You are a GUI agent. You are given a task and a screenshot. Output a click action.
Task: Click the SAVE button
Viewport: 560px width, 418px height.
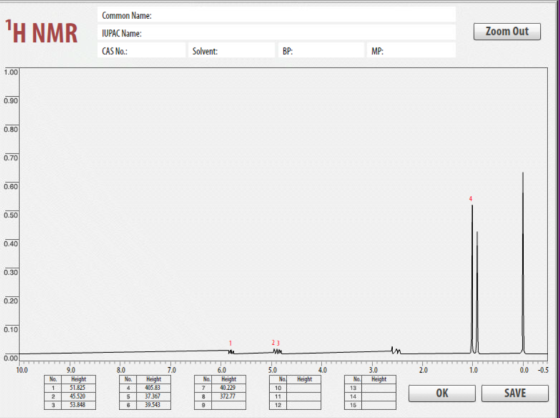tap(515, 393)
